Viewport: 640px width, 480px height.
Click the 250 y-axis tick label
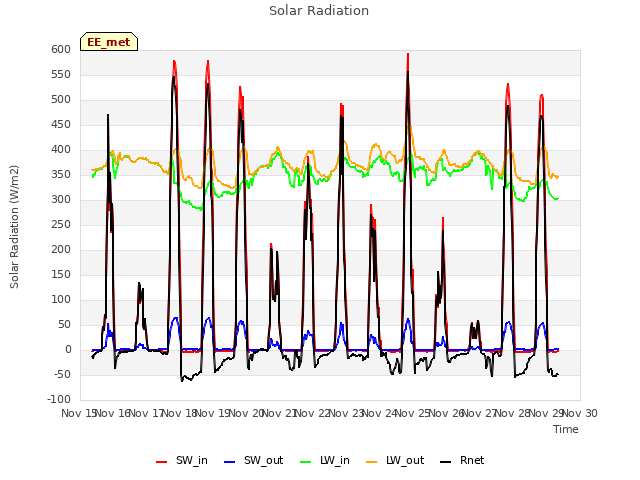tap(61, 224)
